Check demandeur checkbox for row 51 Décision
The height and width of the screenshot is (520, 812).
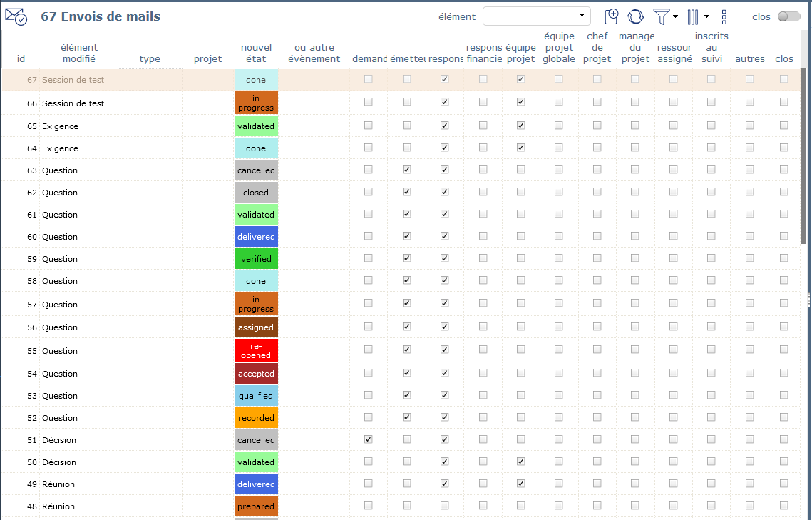pos(369,439)
